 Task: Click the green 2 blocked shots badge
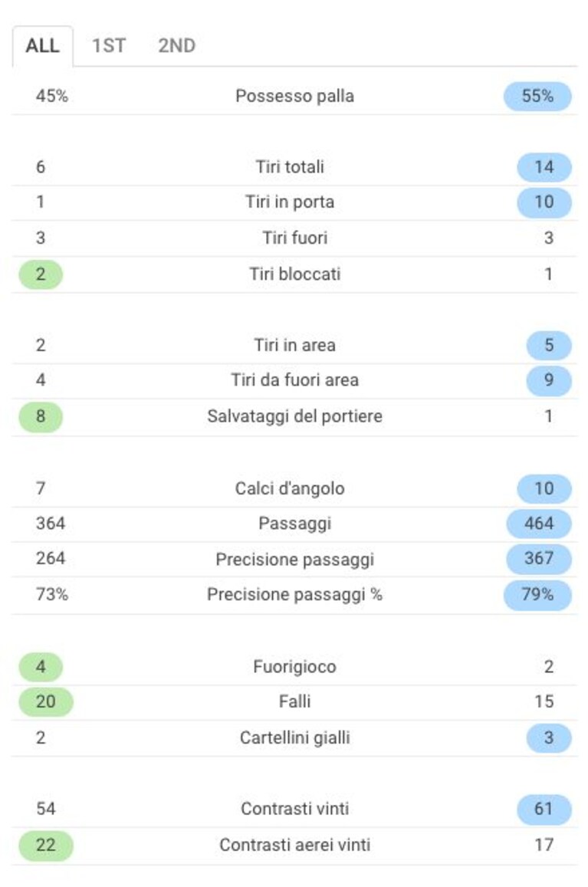tap(41, 274)
